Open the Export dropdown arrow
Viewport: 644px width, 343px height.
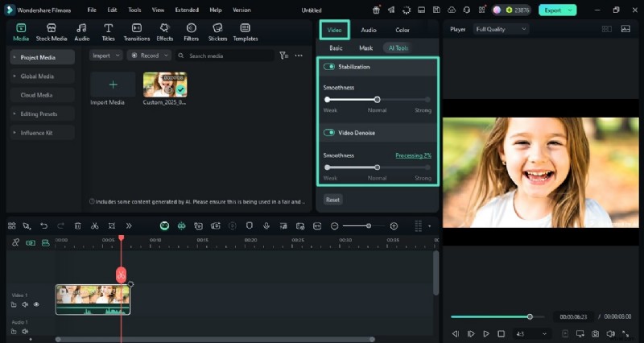[570, 10]
